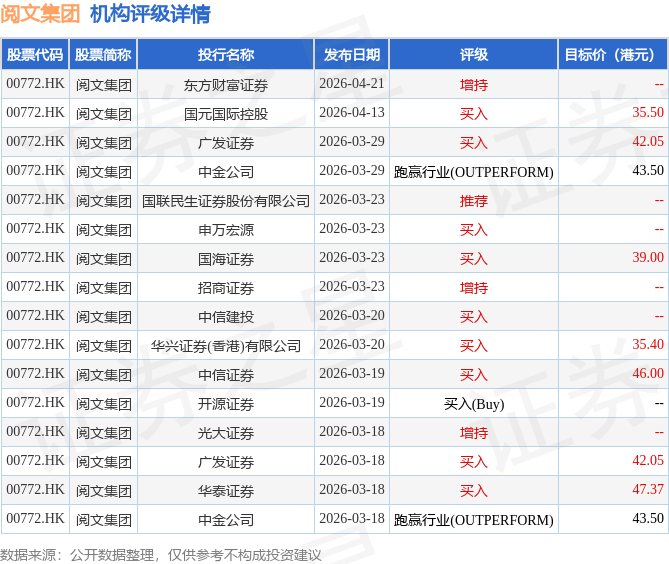
Task: Click the 目标价(港元) column header
Action: 613,55
